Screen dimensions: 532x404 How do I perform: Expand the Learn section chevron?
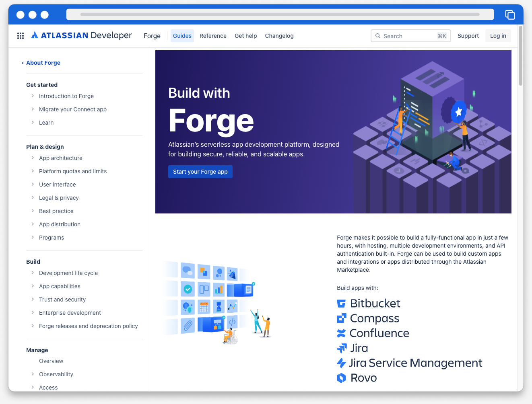point(33,122)
